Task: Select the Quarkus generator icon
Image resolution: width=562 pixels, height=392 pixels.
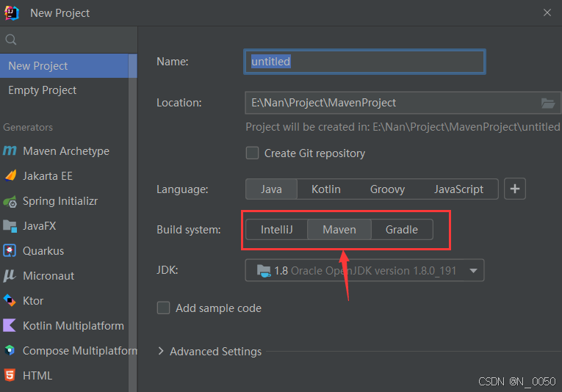Action: pyautogui.click(x=10, y=250)
